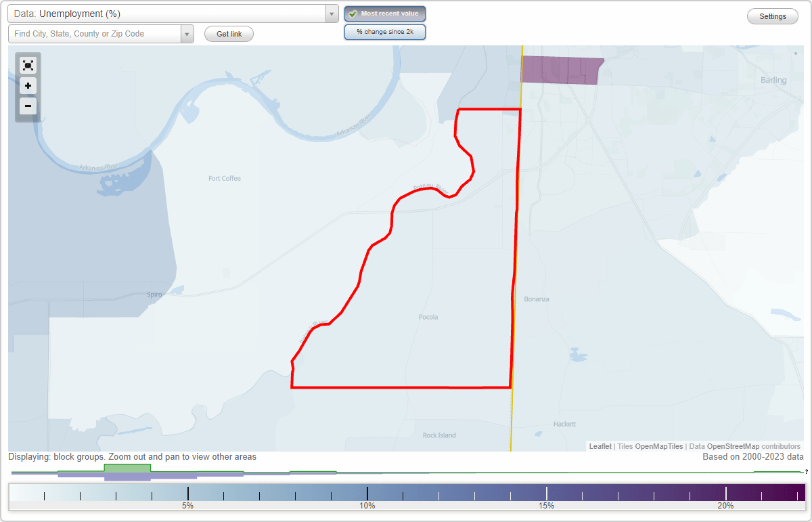Focus the Find City, State, County field
This screenshot has width=812, height=522.
(95, 34)
